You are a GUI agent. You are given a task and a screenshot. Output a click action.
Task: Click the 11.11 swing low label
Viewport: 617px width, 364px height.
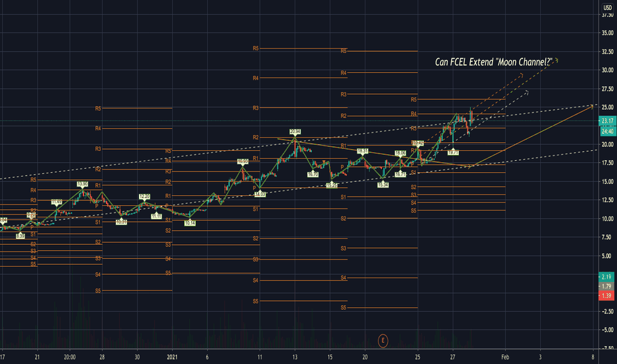click(x=157, y=216)
